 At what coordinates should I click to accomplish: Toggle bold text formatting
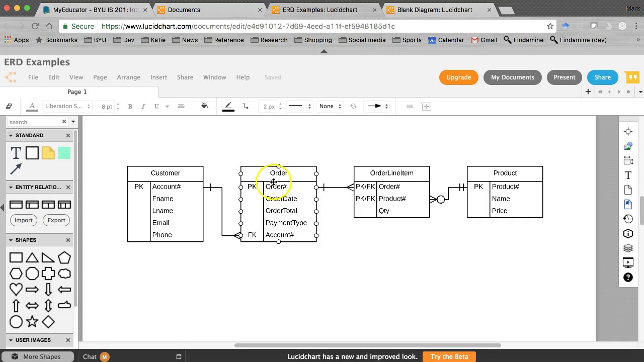(x=130, y=106)
